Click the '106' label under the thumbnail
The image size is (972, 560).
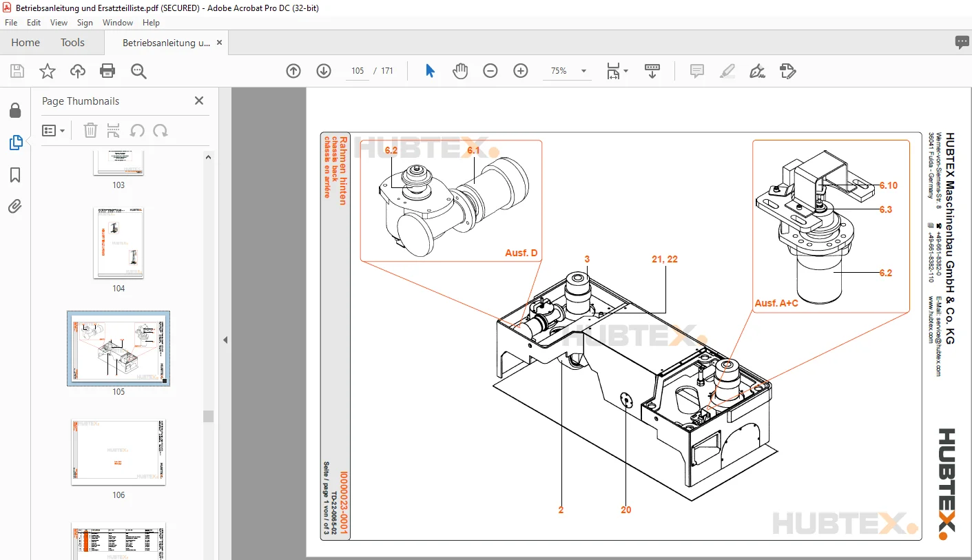point(118,495)
